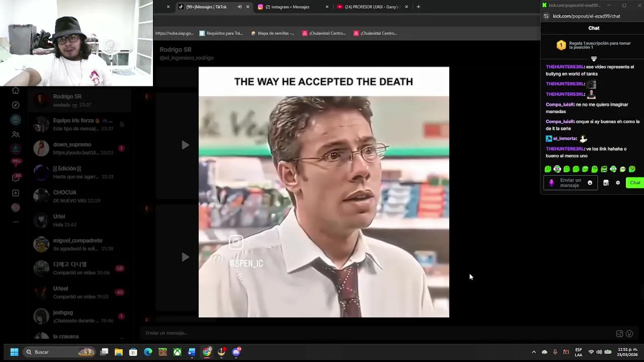Open the three-dots More menu in sidebar

coord(16,222)
